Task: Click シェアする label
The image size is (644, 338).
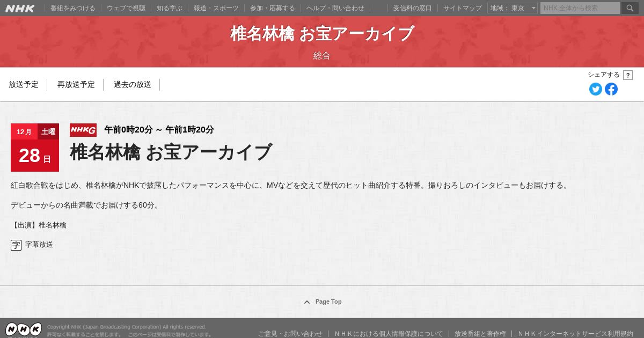Action: [604, 75]
